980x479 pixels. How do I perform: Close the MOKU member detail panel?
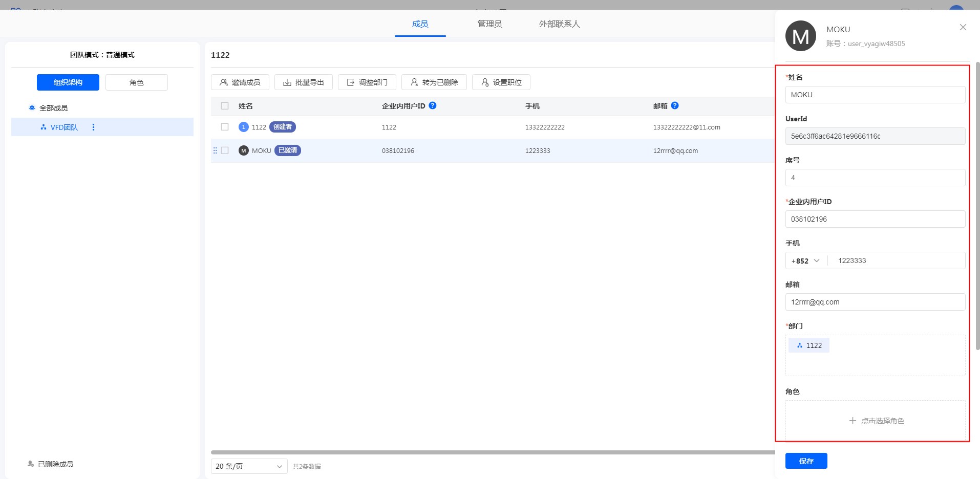pyautogui.click(x=963, y=28)
